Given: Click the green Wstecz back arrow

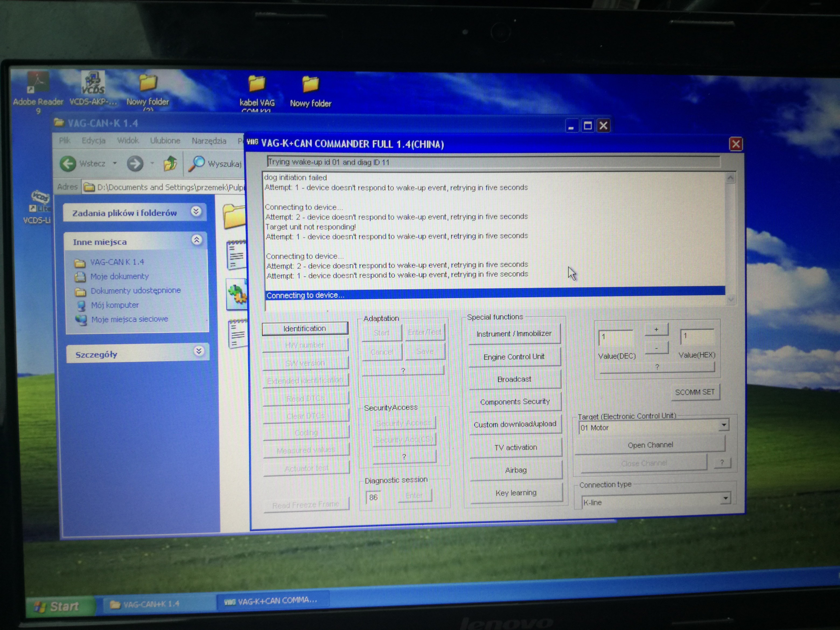Looking at the screenshot, I should point(68,164).
